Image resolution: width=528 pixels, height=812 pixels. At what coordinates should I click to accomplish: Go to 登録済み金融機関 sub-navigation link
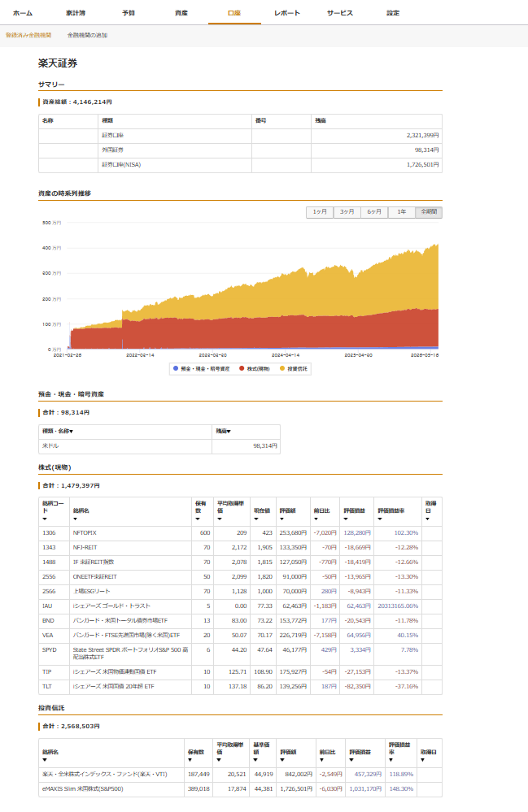(28, 35)
